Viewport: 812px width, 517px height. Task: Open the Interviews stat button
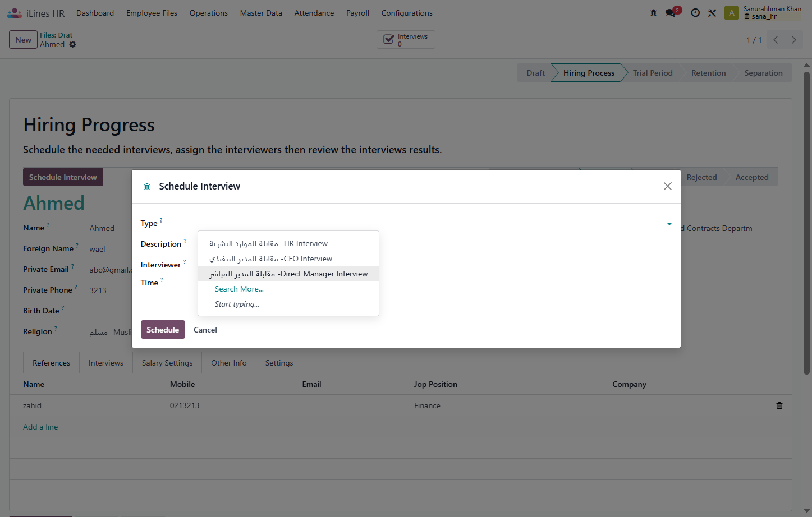click(x=406, y=40)
